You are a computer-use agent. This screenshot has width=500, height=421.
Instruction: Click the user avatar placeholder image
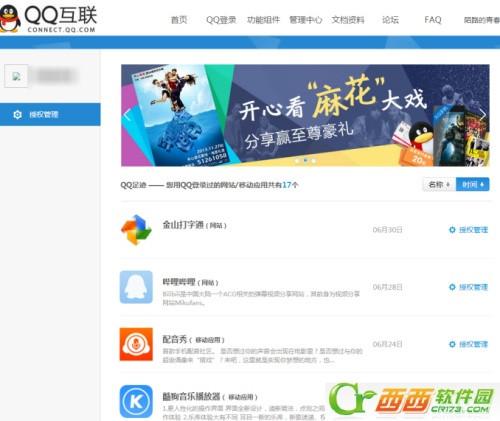16,76
